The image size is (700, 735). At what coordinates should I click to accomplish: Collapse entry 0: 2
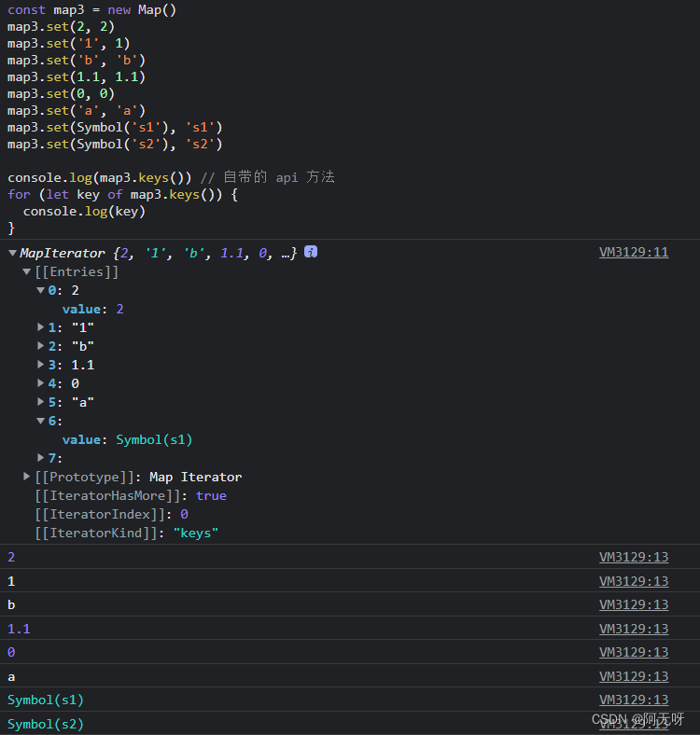41,290
